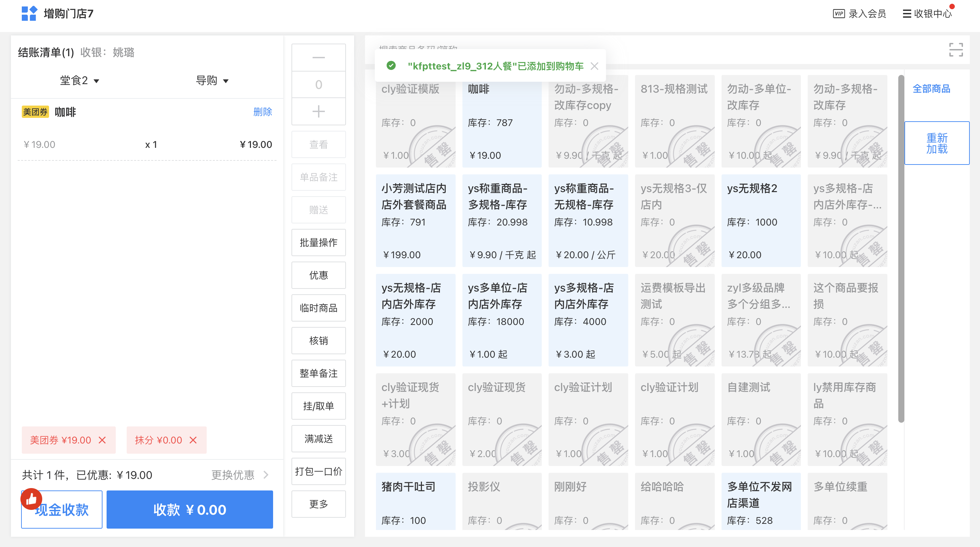The width and height of the screenshot is (980, 547).
Task: Select the 全部商品 category tab
Action: pyautogui.click(x=931, y=89)
